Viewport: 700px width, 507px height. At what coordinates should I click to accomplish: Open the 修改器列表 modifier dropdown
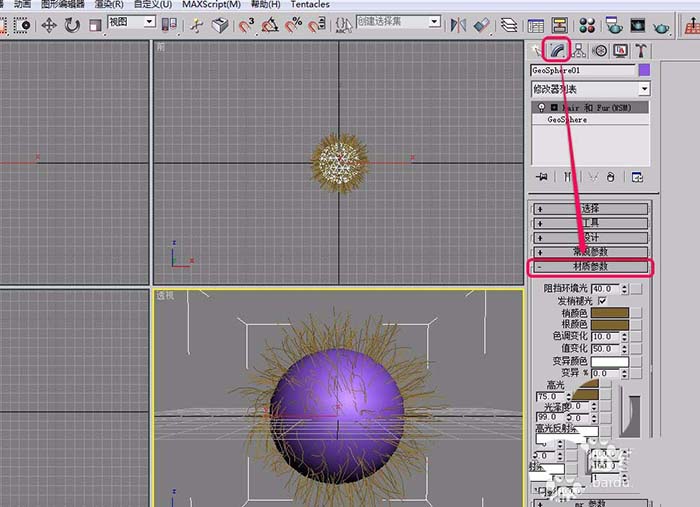coord(590,89)
